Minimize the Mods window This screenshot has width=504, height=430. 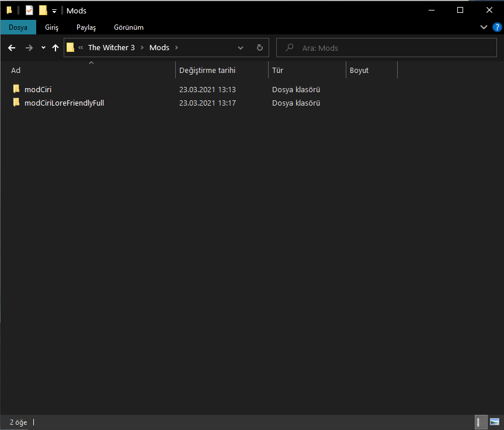point(432,11)
